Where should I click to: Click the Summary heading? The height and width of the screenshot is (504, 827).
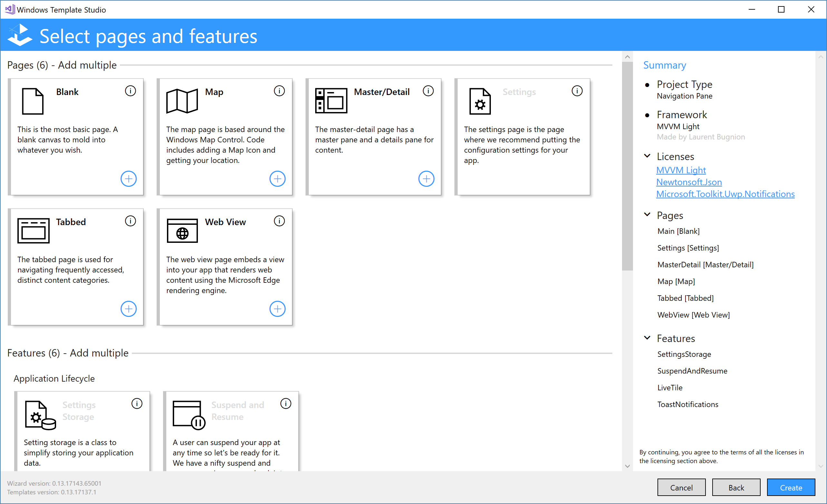(x=665, y=65)
